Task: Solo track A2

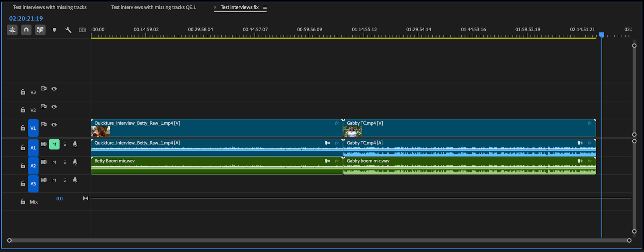Action: pos(65,162)
